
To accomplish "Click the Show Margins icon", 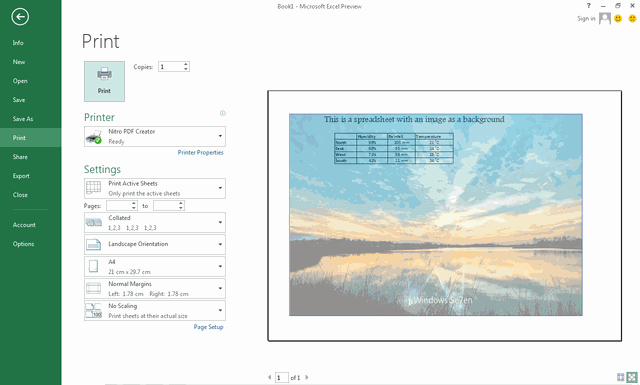I will [620, 377].
